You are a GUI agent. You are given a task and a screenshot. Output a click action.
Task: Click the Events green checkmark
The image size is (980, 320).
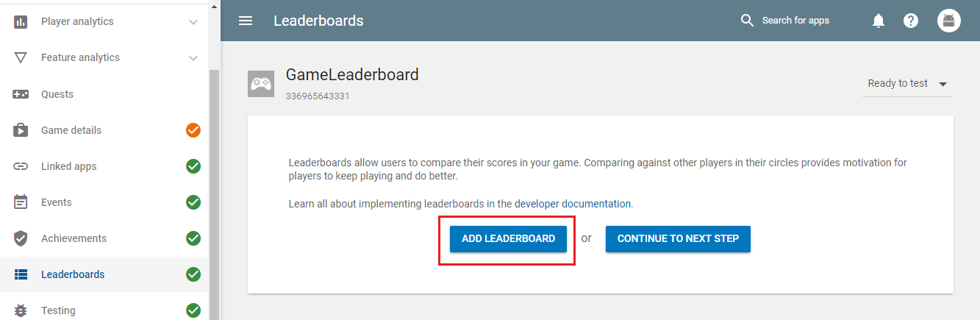(193, 202)
